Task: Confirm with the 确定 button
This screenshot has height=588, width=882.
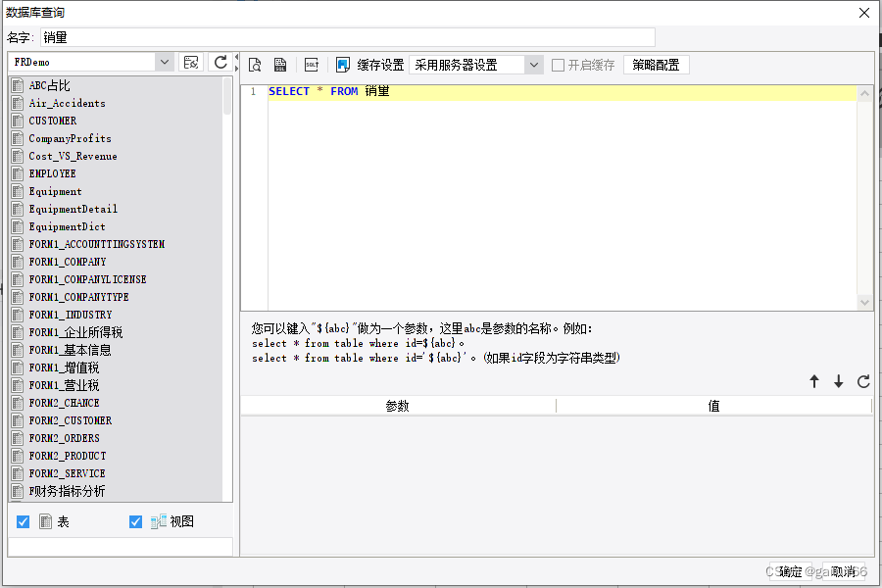Action: click(x=790, y=571)
